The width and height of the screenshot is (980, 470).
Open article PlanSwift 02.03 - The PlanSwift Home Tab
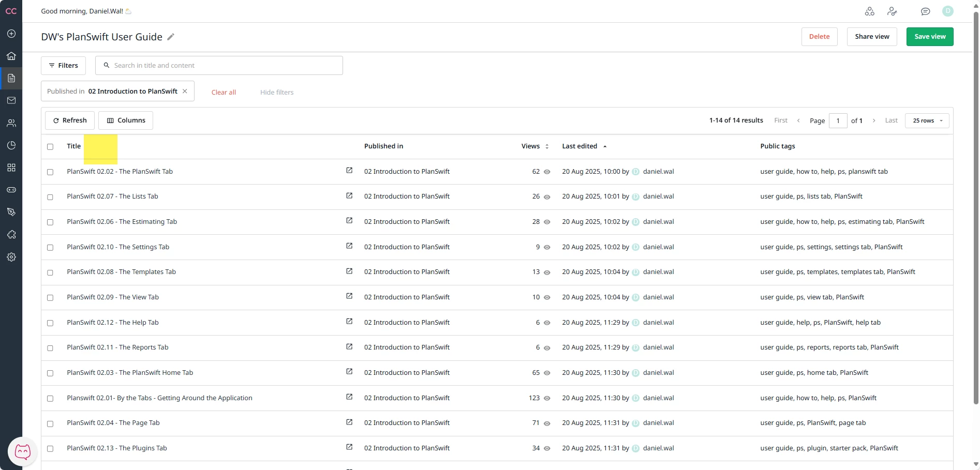130,372
